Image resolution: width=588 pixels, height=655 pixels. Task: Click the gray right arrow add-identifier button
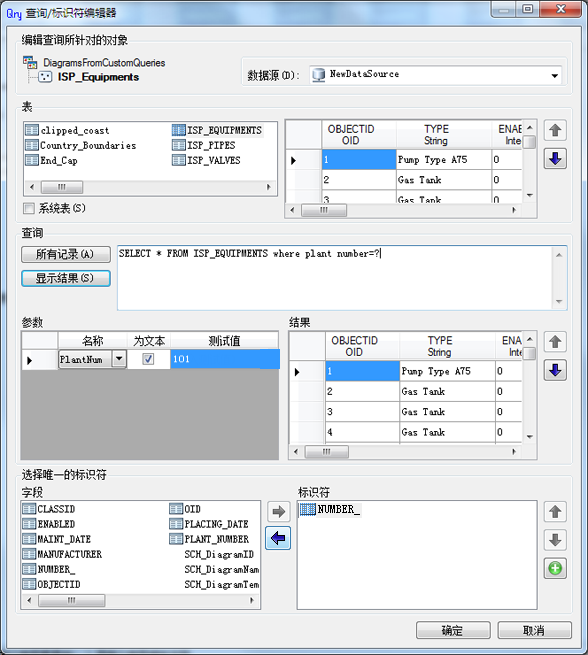click(278, 511)
